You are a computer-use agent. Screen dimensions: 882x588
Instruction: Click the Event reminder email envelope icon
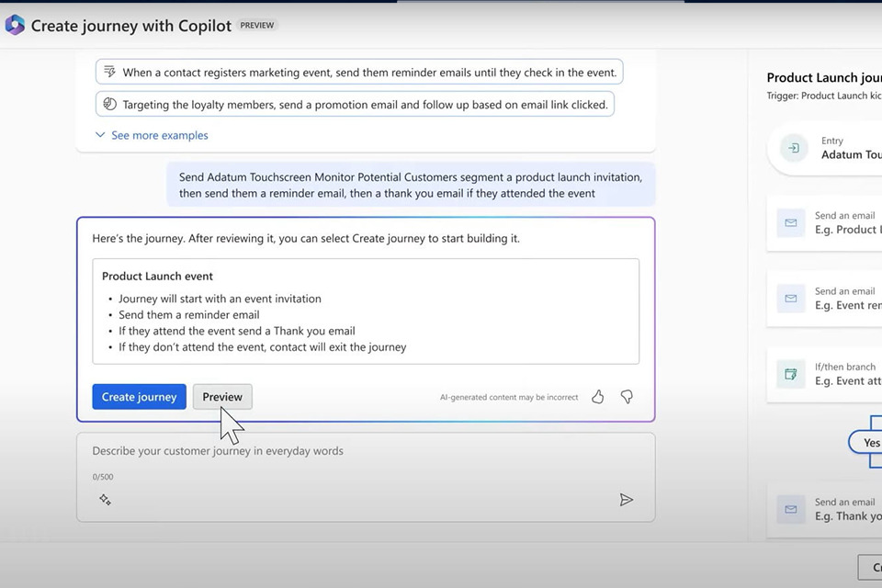790,299
